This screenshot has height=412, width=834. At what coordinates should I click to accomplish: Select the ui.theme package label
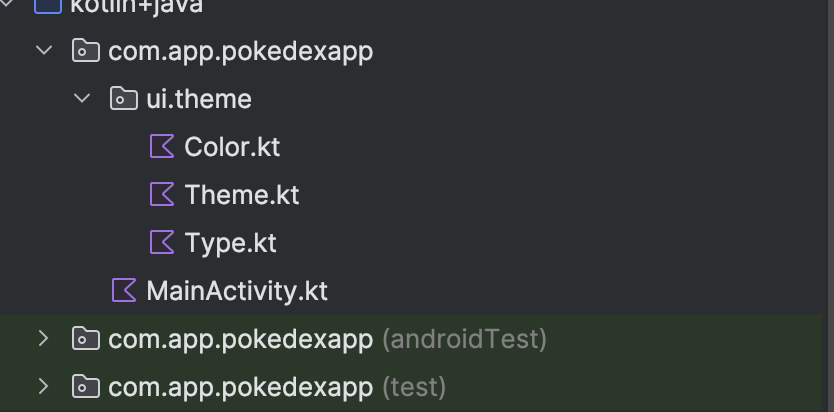coord(199,99)
